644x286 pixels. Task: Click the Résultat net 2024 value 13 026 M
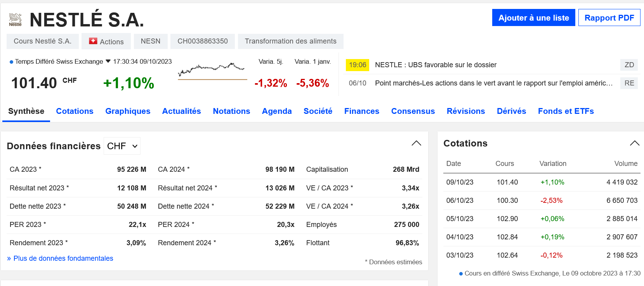click(x=280, y=188)
